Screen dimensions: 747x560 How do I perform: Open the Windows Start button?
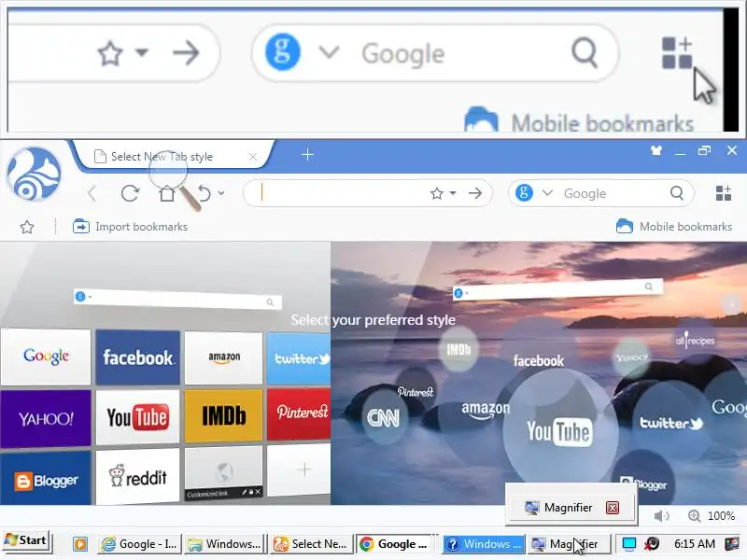pyautogui.click(x=26, y=541)
